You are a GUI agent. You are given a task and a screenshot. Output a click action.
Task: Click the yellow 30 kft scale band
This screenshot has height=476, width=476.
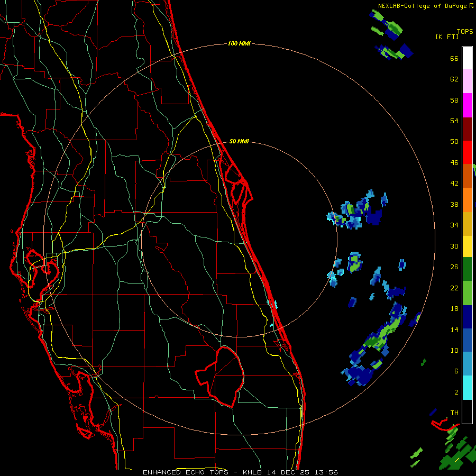(467, 246)
